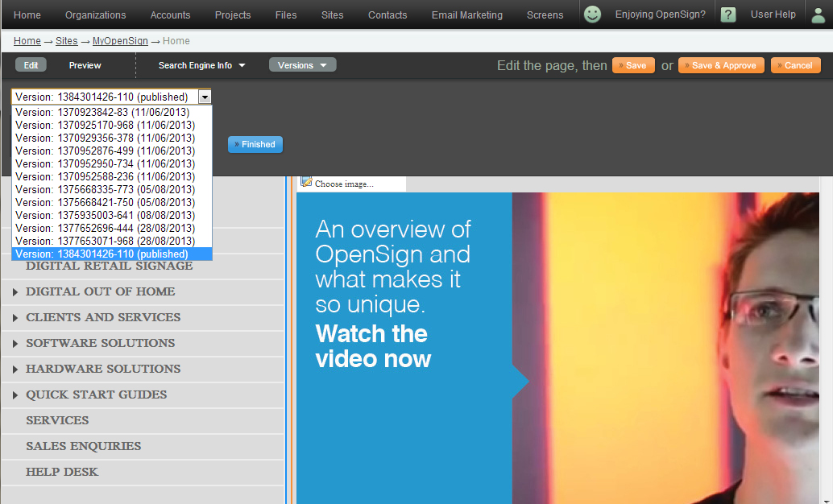Open the Organizations menu

click(96, 14)
